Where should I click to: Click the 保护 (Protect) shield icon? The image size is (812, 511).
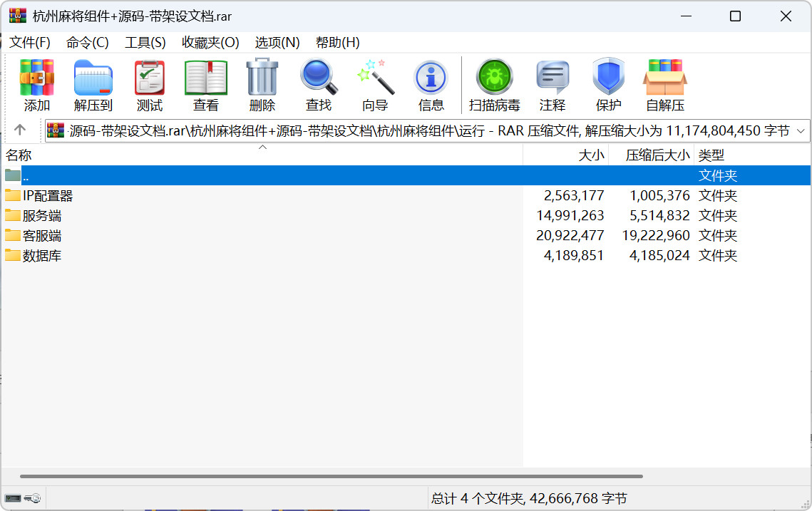tap(609, 77)
